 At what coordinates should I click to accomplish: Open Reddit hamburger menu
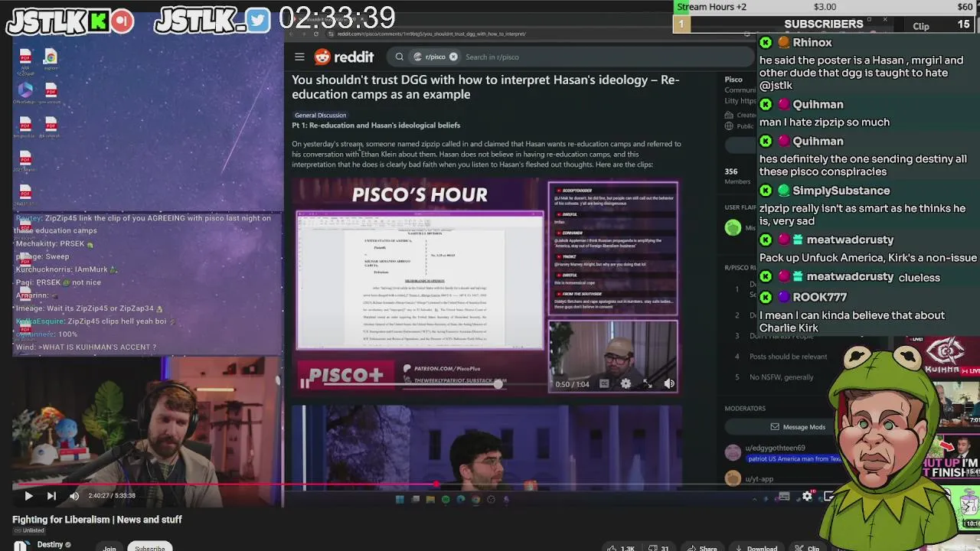pyautogui.click(x=299, y=57)
